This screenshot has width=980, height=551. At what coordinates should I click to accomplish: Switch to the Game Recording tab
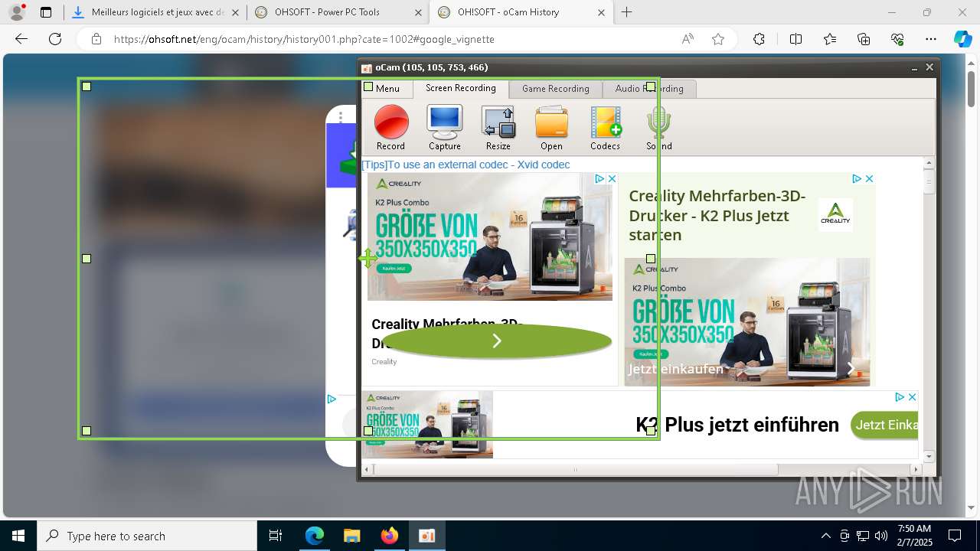556,89
